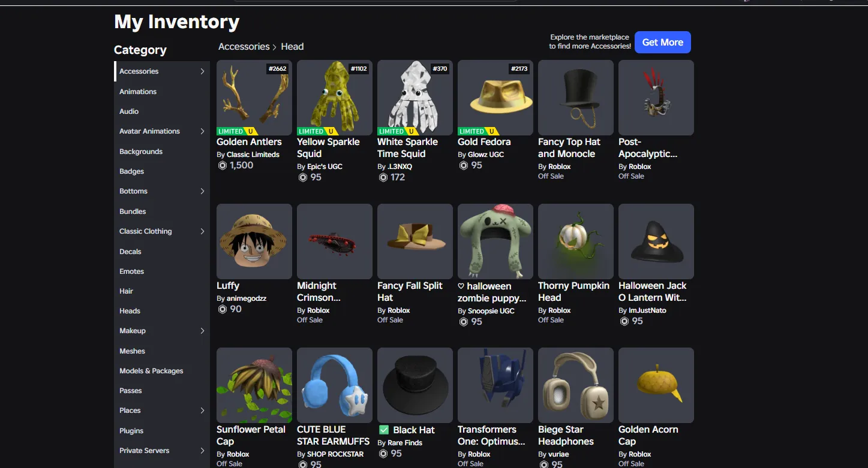Viewport: 868px width, 468px height.
Task: Open the Post-Apocalyptic item thumbnail
Action: [656, 98]
